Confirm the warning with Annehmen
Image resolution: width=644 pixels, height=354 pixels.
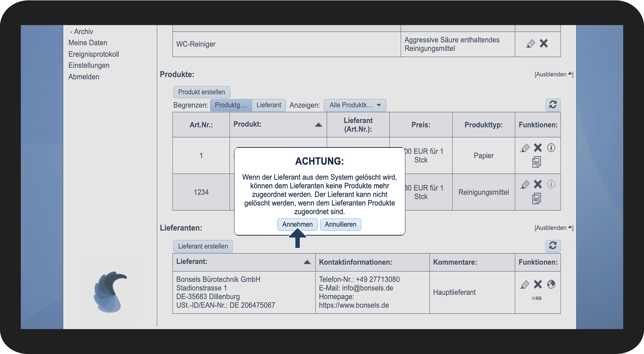click(297, 225)
